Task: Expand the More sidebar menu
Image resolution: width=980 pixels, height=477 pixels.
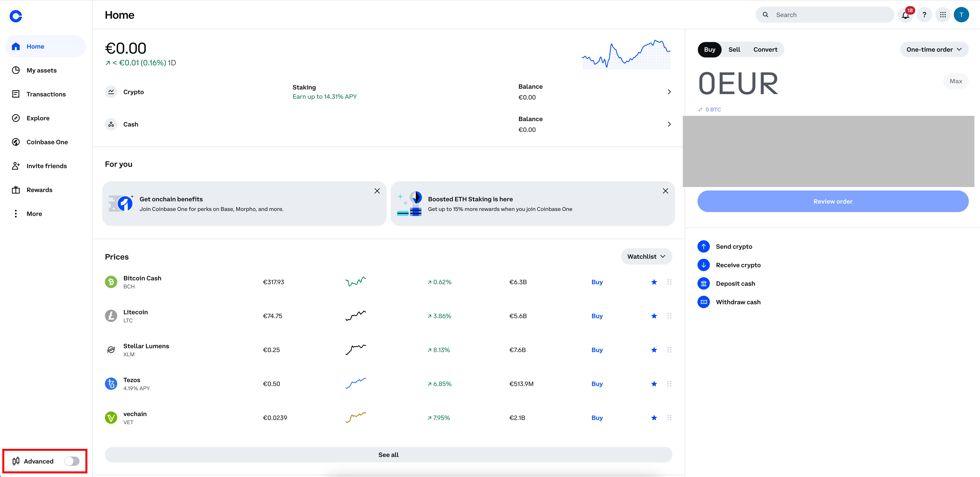Action: 45,214
